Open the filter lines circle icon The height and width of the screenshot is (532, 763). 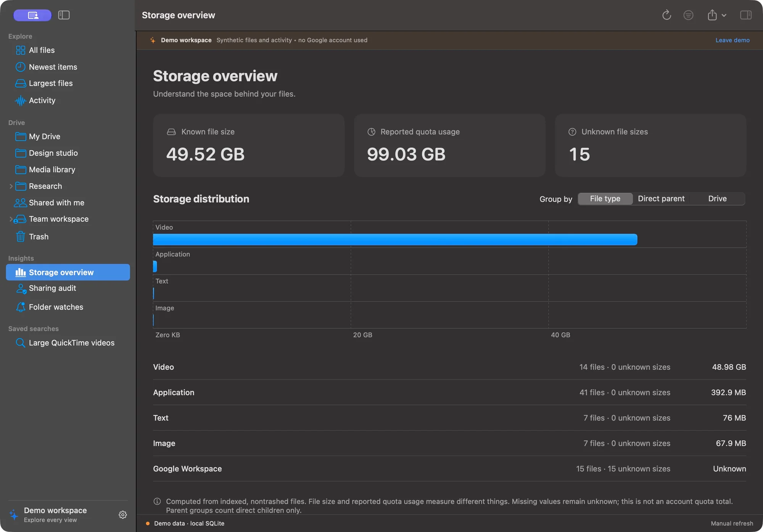tap(688, 15)
